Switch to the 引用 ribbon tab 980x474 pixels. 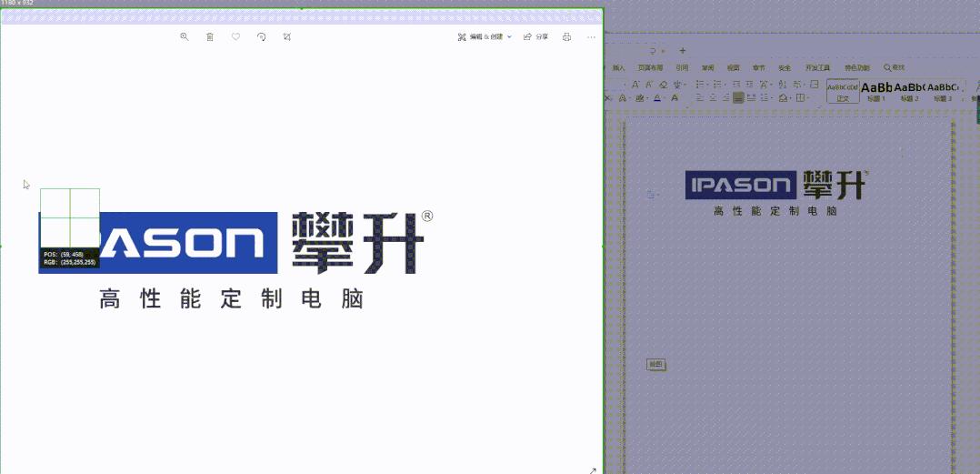(x=682, y=67)
